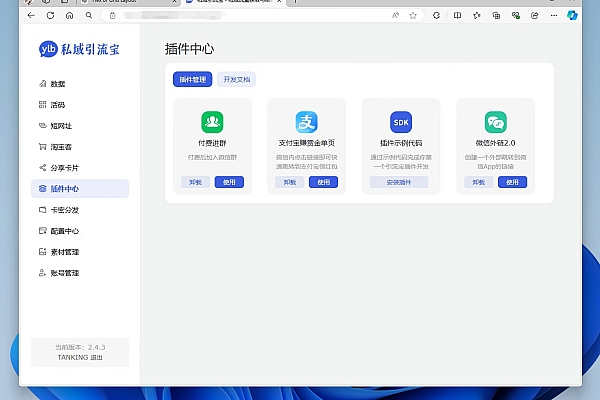The width and height of the screenshot is (600, 400).
Task: Click the 插件示例代码 plugin title
Action: click(x=401, y=143)
